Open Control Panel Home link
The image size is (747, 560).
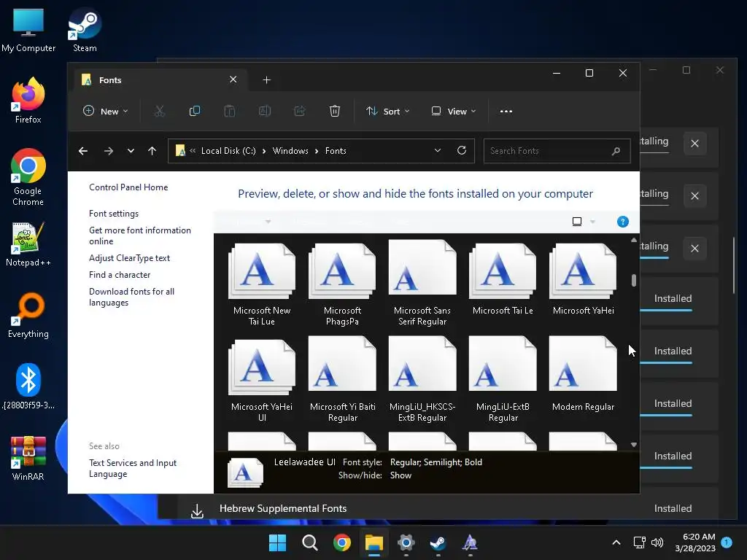128,187
